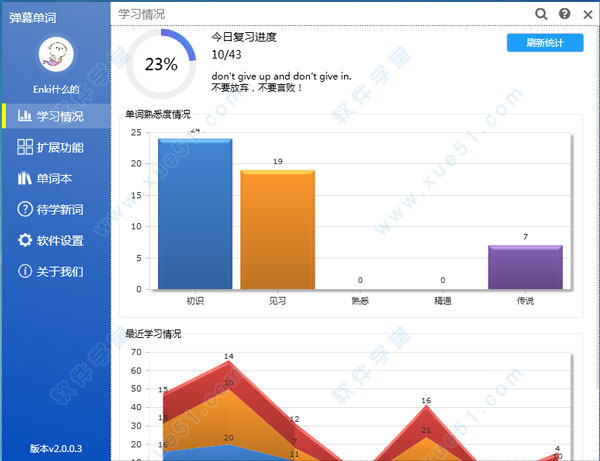Image resolution: width=600 pixels, height=461 pixels.
Task: Click the quote don't give up text
Action: coord(281,76)
